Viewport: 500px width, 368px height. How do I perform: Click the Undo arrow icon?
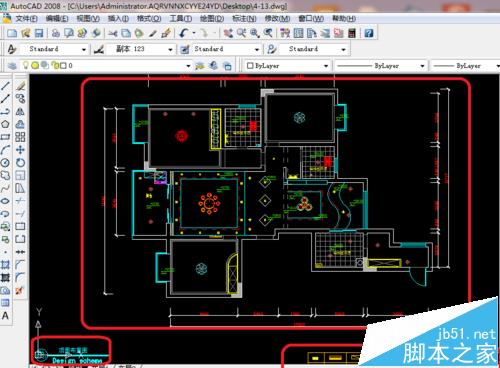(184, 33)
